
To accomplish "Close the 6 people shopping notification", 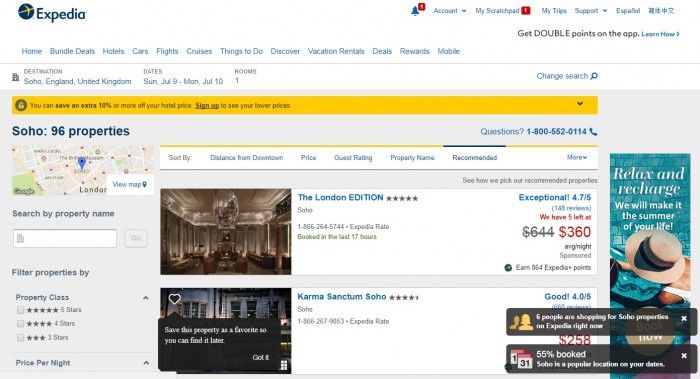I will pos(684,318).
